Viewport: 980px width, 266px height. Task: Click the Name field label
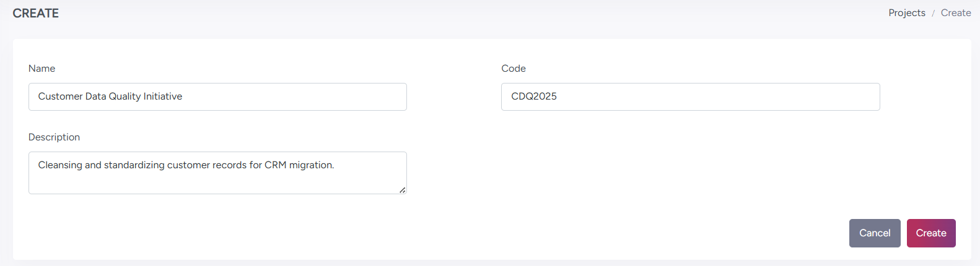tap(42, 69)
